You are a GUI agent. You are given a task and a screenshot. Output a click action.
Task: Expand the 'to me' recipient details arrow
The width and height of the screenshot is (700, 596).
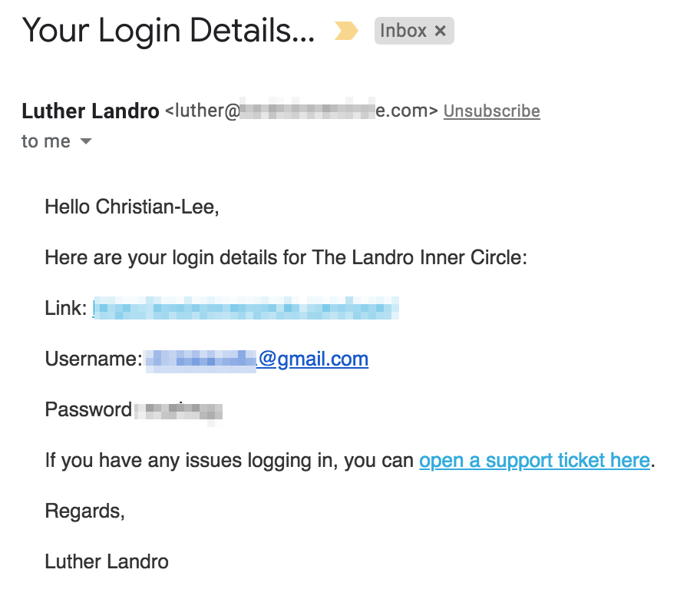click(86, 141)
